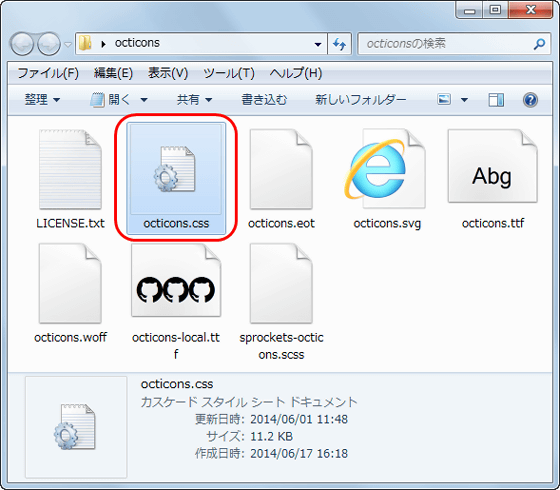560x490 pixels.
Task: Open the recent pages dropdown arrow
Action: point(68,45)
